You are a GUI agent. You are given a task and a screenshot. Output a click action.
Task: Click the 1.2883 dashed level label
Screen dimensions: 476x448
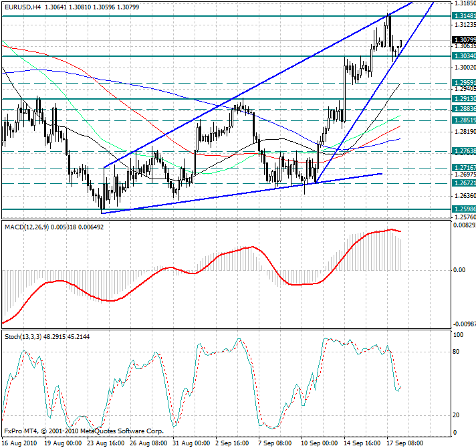click(x=464, y=109)
